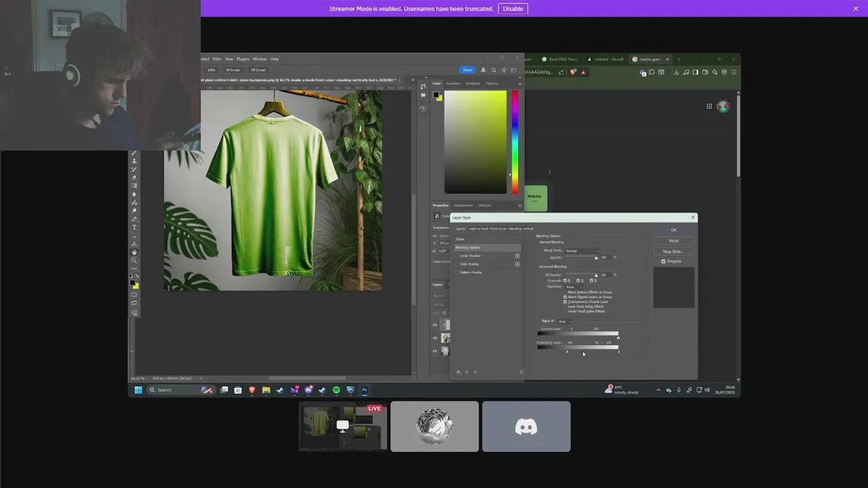Select the Clone Stamp tool

pos(134,161)
